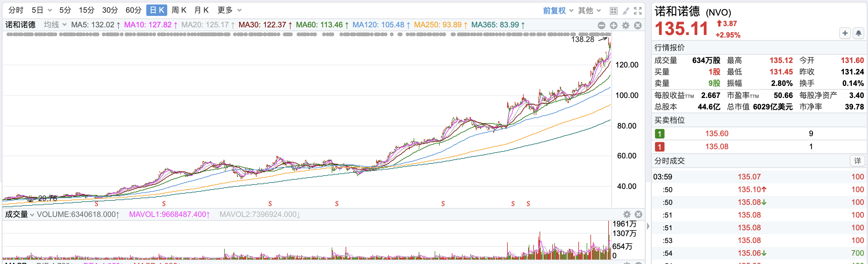Click the MA120: 105.48 label
This screenshot has height=264, width=868.
point(382,24)
